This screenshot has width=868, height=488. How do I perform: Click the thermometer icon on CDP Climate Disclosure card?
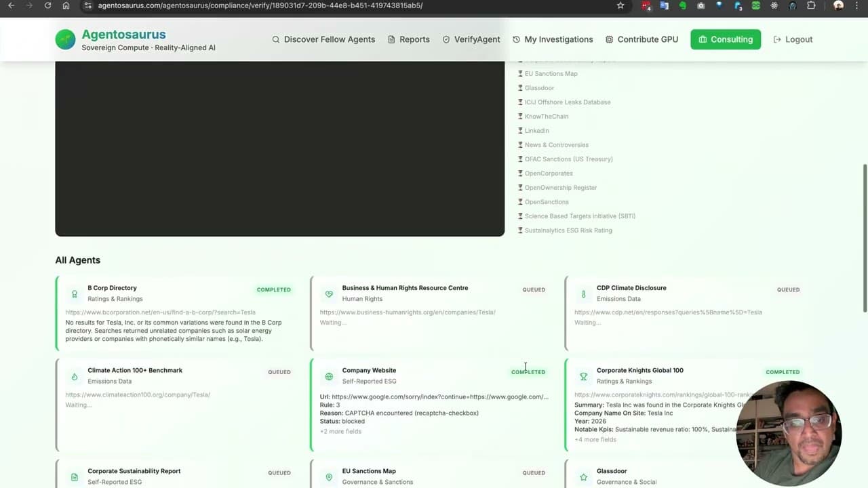click(x=583, y=294)
